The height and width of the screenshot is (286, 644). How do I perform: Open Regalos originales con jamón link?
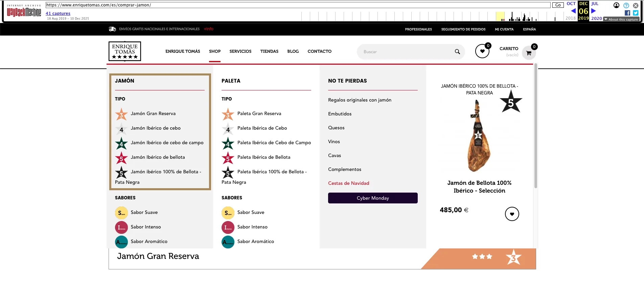coord(360,100)
